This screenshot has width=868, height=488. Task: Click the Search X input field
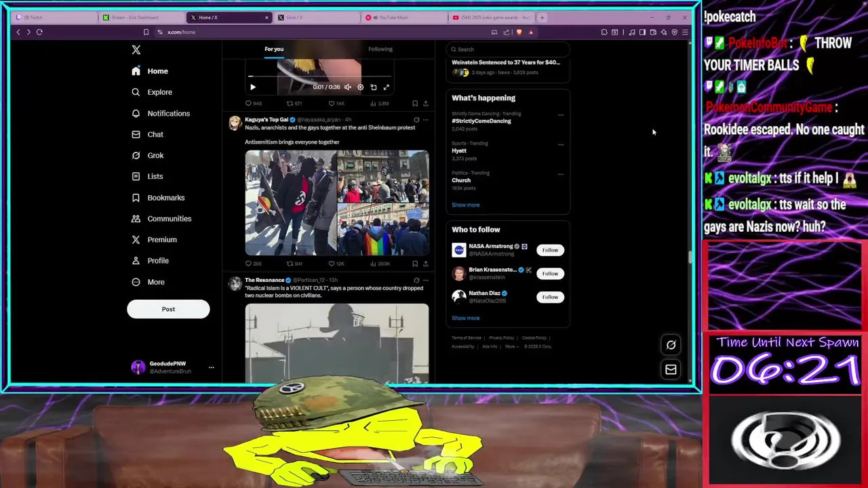click(508, 49)
